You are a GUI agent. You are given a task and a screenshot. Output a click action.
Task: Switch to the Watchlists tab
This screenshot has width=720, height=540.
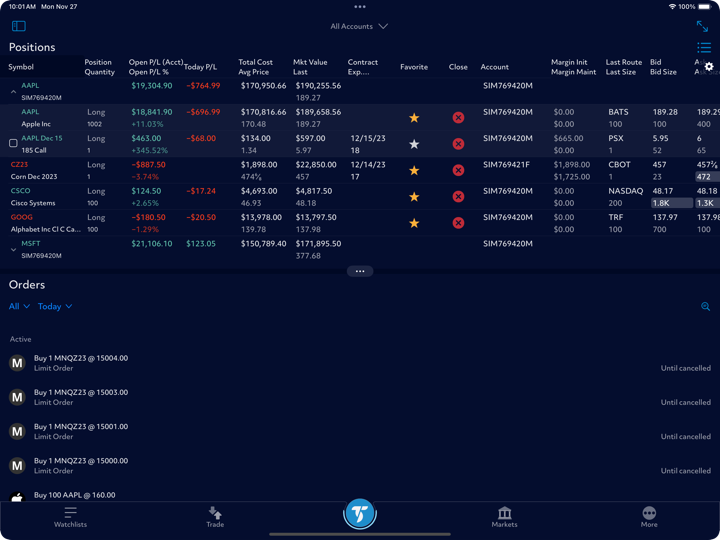(70, 516)
